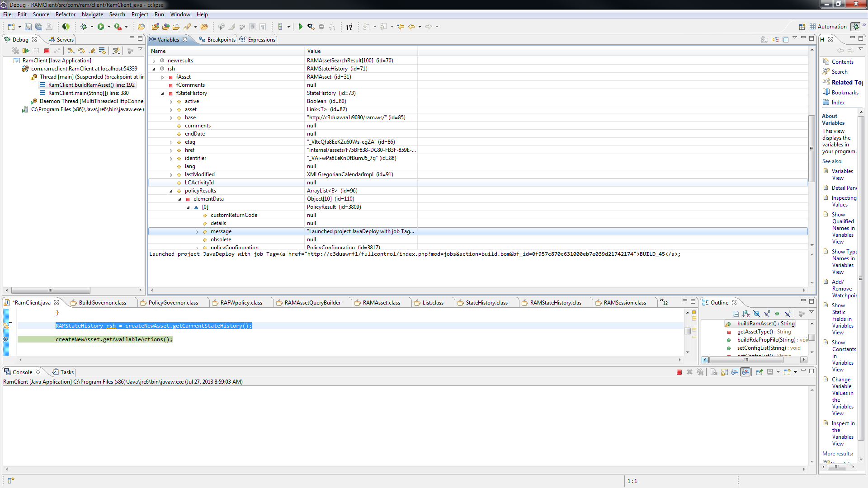Click the green Run button in the toolbar
This screenshot has width=868, height=488.
pyautogui.click(x=101, y=27)
